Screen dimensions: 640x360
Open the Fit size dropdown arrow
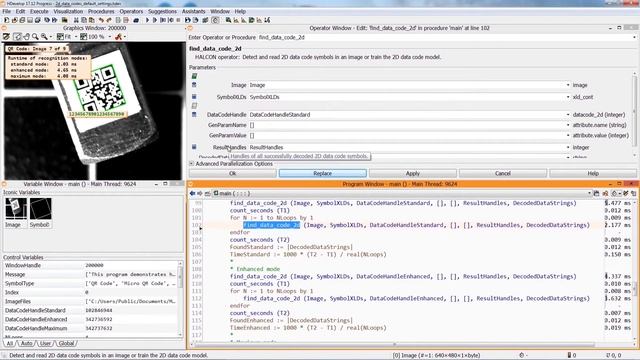76,37
